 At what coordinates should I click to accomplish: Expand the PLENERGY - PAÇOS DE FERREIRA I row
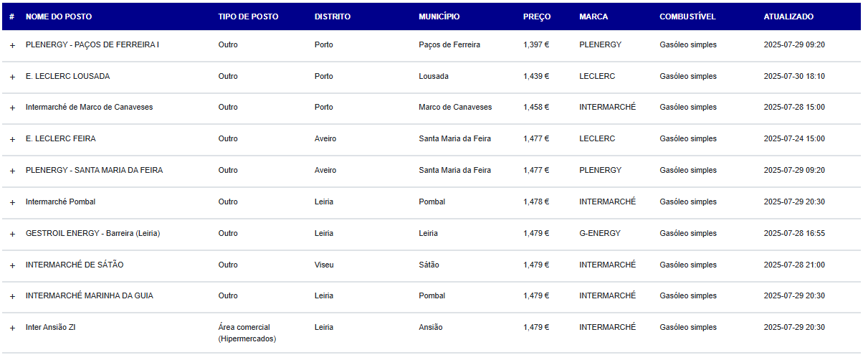(12, 45)
